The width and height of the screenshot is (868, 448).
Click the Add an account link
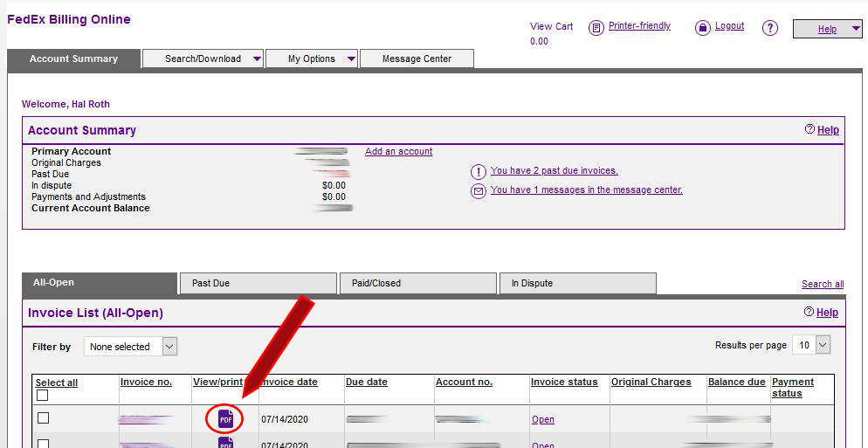pyautogui.click(x=398, y=151)
